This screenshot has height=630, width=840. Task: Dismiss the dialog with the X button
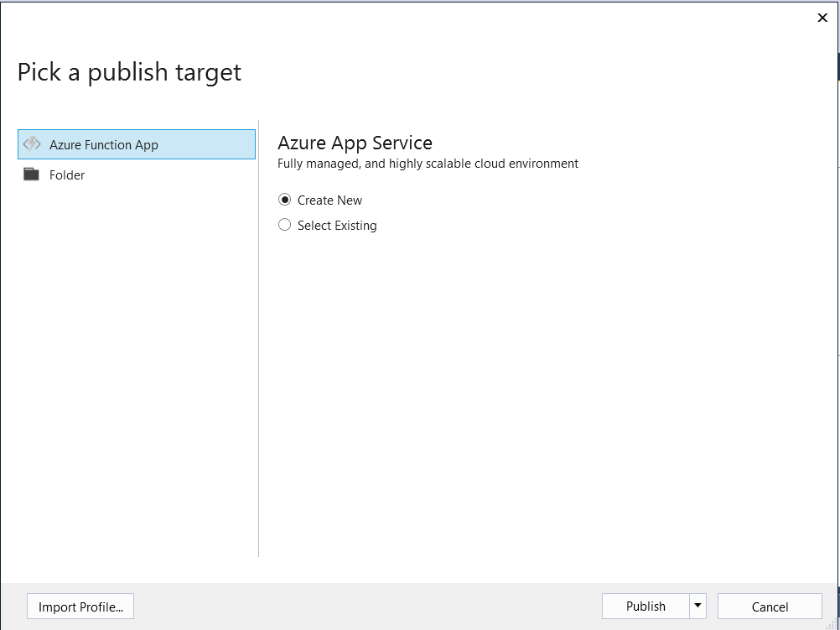coord(822,18)
